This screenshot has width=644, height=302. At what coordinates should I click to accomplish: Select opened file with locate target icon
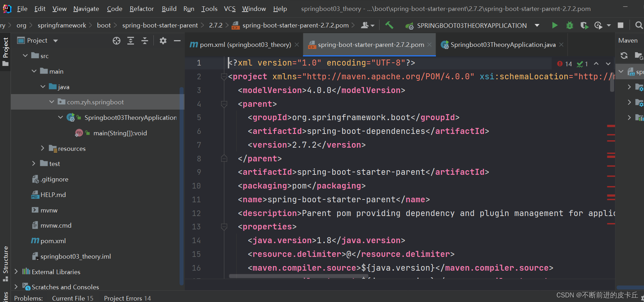tap(116, 41)
